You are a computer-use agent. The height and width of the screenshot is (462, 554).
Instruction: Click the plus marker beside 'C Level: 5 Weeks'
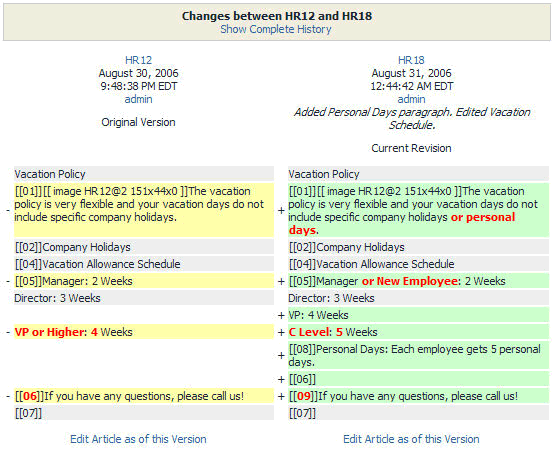(x=281, y=332)
